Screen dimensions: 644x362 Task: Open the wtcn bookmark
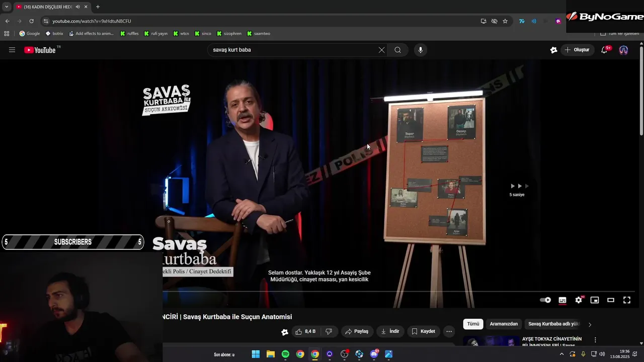coord(181,34)
